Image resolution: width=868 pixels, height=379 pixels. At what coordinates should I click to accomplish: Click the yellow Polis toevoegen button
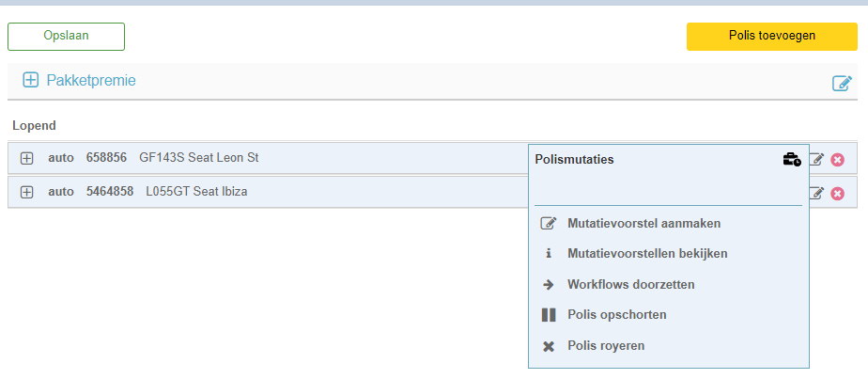coord(771,36)
